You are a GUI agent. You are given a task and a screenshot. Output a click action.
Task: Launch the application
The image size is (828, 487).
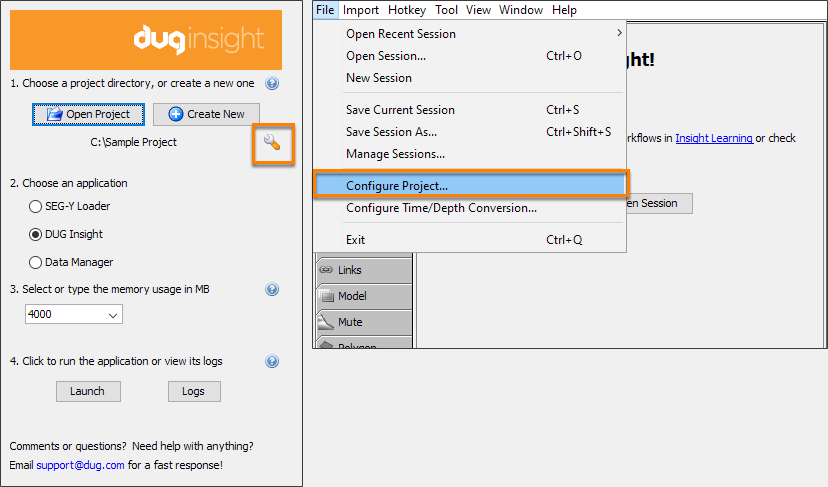point(88,391)
